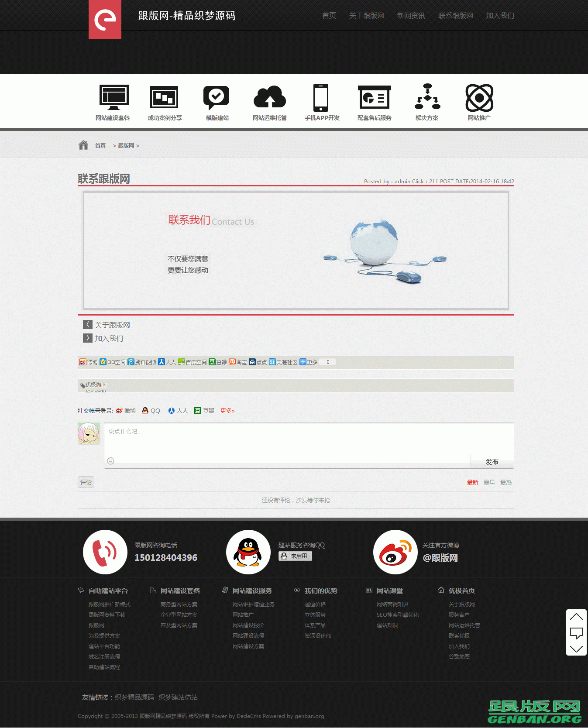Share to 腾讯微博

pos(142,362)
